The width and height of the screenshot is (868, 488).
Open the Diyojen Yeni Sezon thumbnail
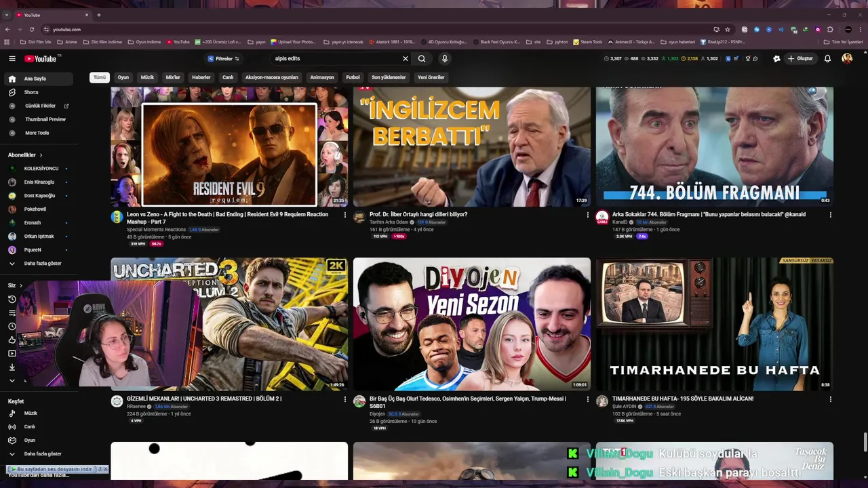tap(471, 324)
